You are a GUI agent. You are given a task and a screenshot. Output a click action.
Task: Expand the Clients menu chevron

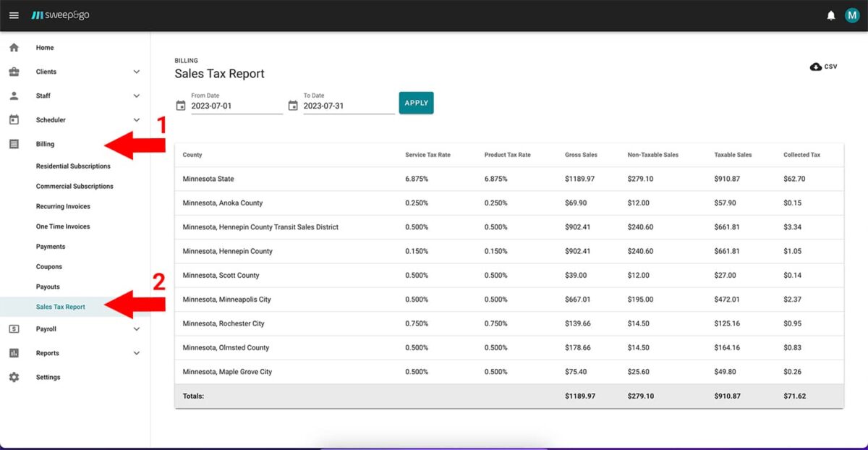[137, 71]
